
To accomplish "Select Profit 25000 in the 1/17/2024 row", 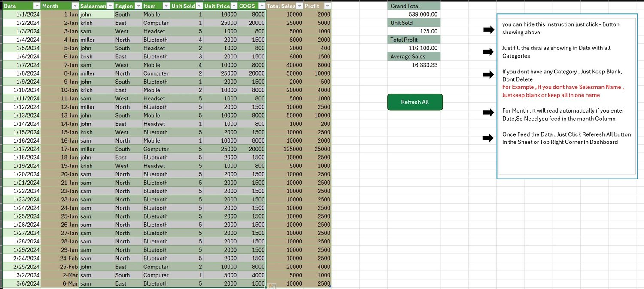I will pyautogui.click(x=317, y=149).
